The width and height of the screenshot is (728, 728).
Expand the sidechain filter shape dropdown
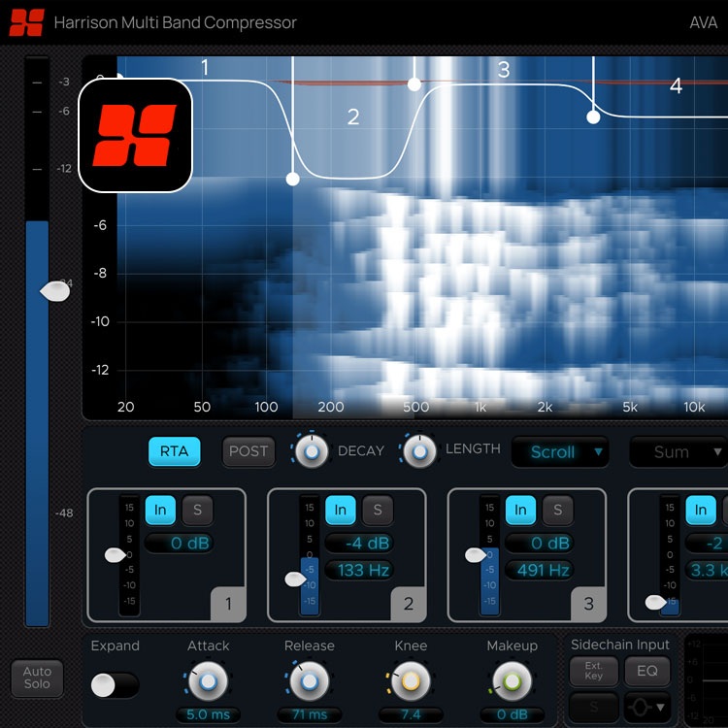(646, 706)
